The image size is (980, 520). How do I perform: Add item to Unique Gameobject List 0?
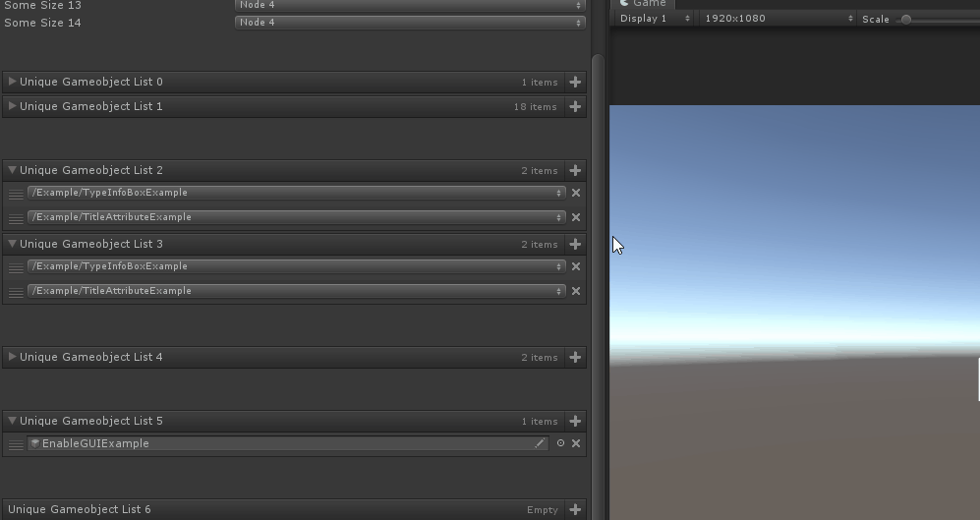point(575,83)
